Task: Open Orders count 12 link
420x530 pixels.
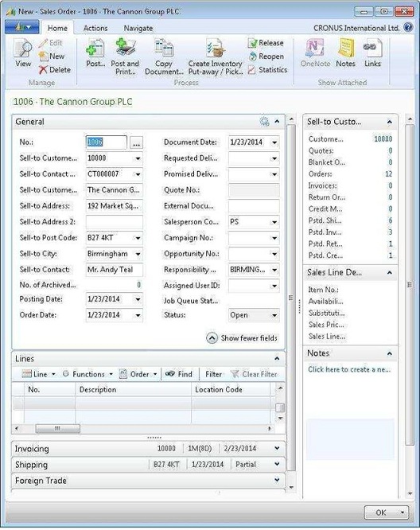Action: (388, 173)
